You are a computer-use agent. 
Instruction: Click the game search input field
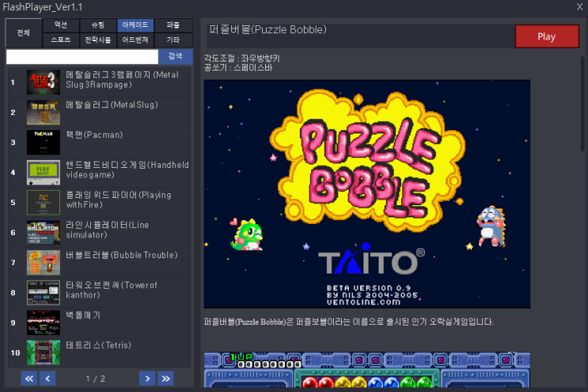(82, 57)
